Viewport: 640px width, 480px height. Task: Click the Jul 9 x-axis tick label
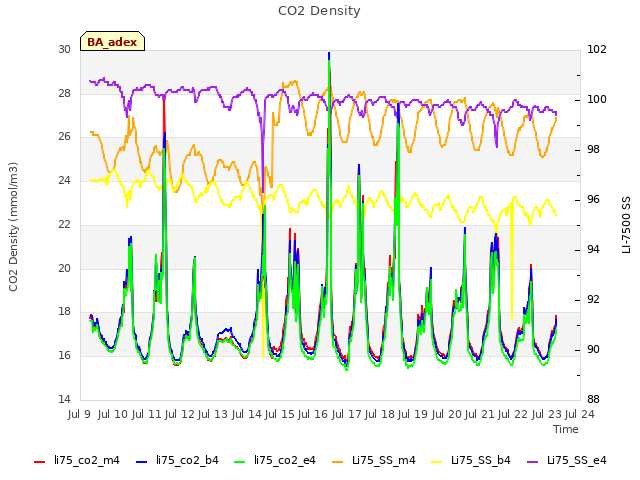point(79,415)
